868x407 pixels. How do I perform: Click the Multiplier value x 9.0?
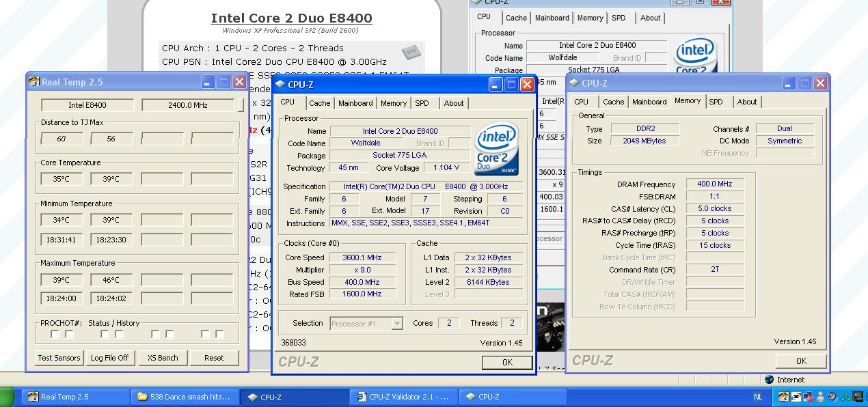[363, 270]
